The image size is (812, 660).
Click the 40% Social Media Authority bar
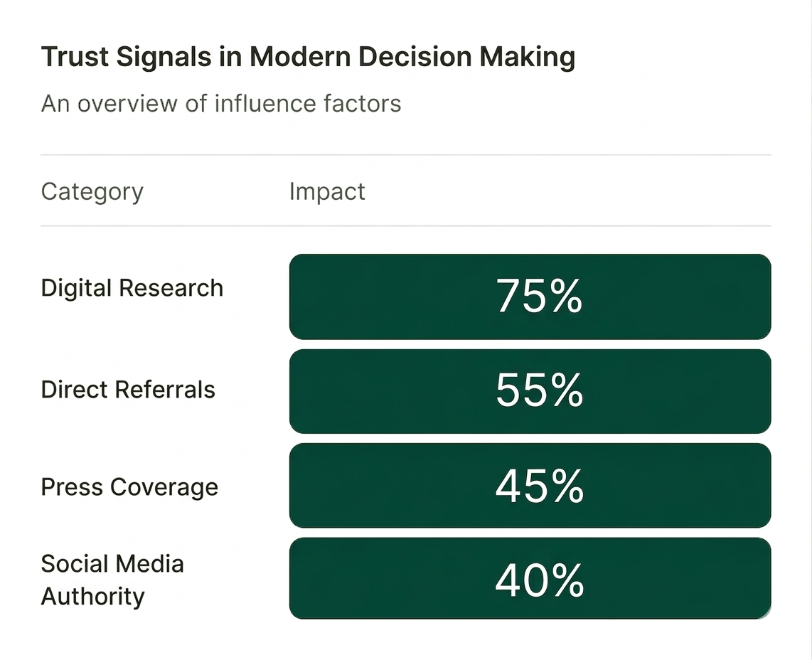(x=530, y=579)
